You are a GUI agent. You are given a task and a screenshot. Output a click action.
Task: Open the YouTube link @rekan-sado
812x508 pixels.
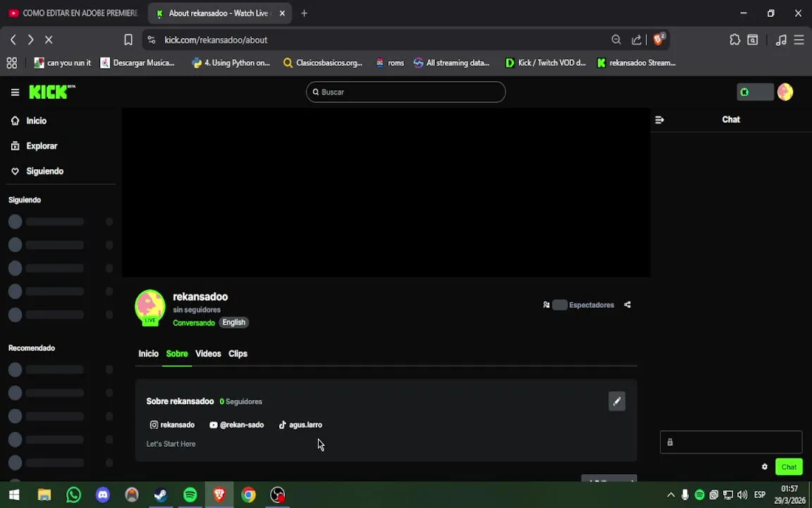[237, 425]
